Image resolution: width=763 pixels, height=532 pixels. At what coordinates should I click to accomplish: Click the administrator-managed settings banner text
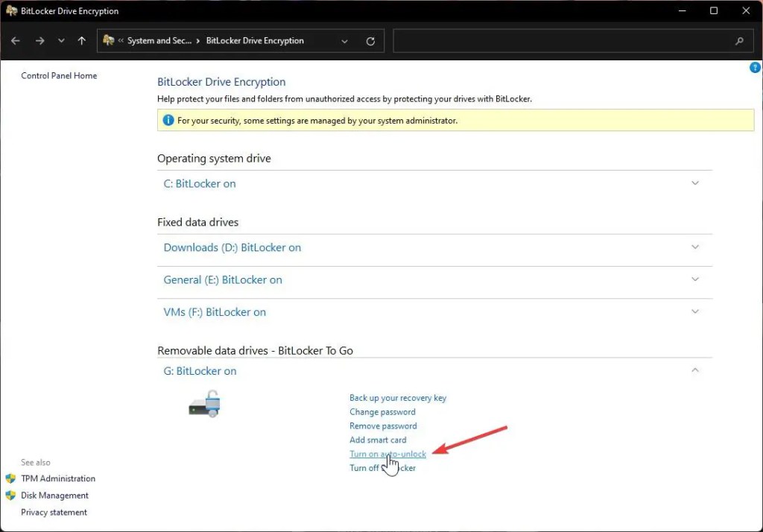[317, 121]
